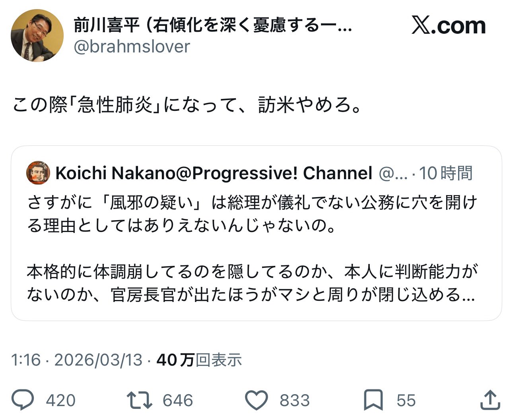Viewport: 513px width, 420px height.
Task: Click the 55 bookmarks count
Action: click(406, 401)
